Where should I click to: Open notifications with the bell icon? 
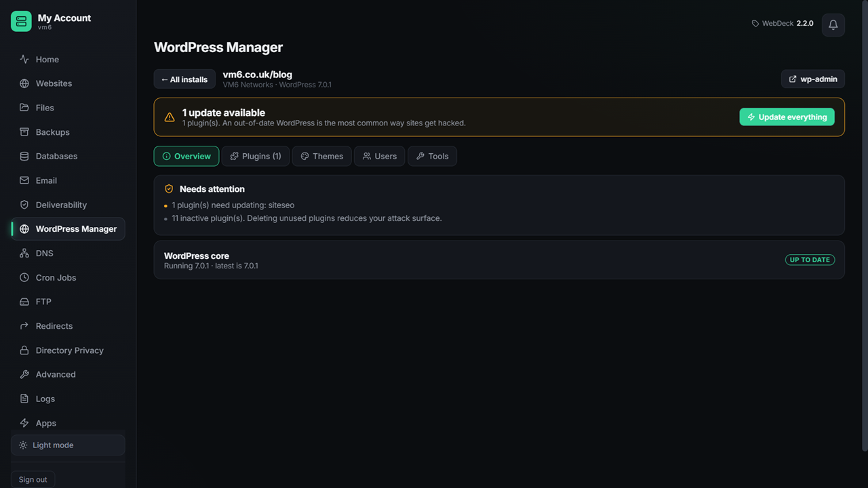[x=833, y=25]
